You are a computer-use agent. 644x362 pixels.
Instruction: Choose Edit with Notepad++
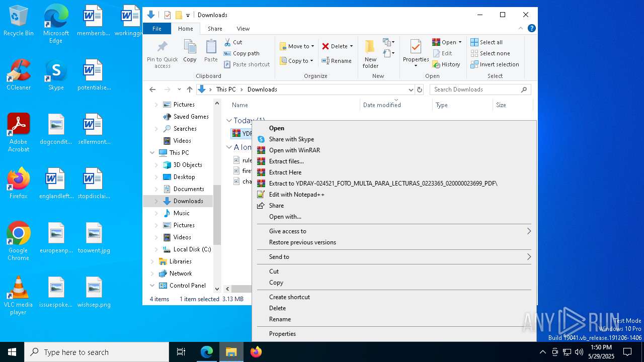[394, 195]
